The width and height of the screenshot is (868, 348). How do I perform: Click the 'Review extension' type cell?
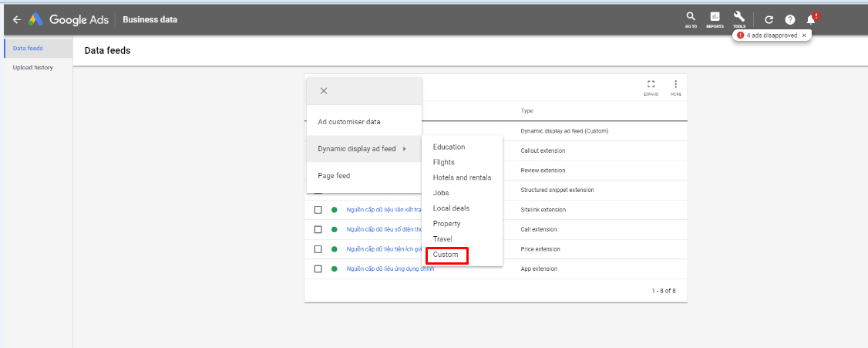click(x=542, y=170)
